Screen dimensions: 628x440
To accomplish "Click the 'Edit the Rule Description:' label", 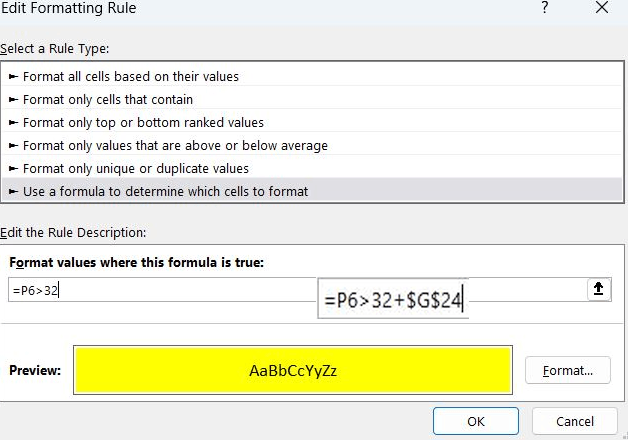I will [73, 233].
